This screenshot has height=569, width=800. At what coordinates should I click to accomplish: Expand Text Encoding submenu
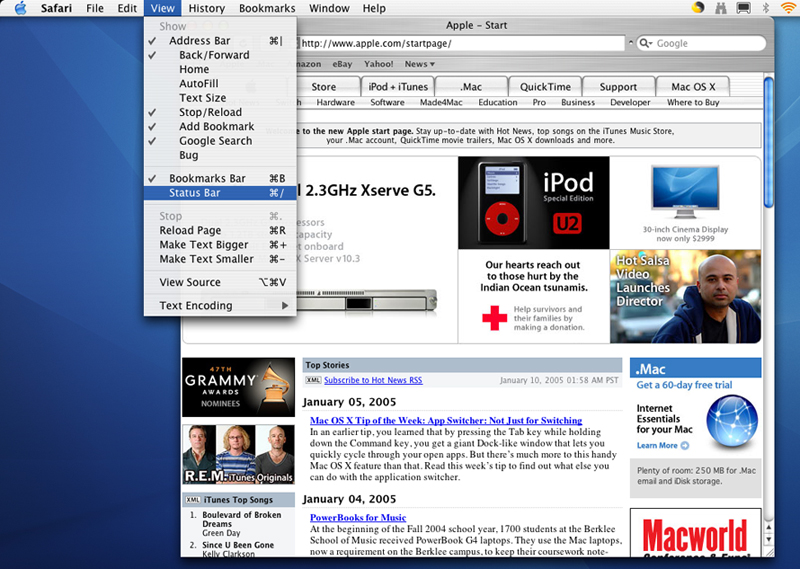pyautogui.click(x=220, y=305)
